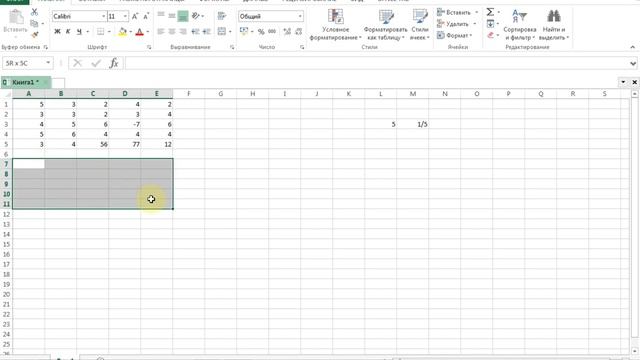The height and width of the screenshot is (360, 640).
Task: Toggle italic К formatting
Action: (x=68, y=31)
